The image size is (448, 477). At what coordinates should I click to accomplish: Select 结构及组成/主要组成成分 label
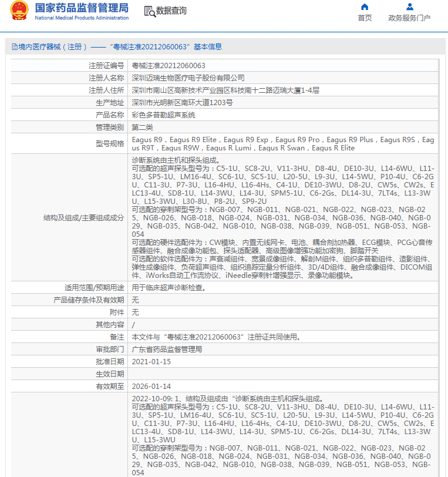click(83, 218)
